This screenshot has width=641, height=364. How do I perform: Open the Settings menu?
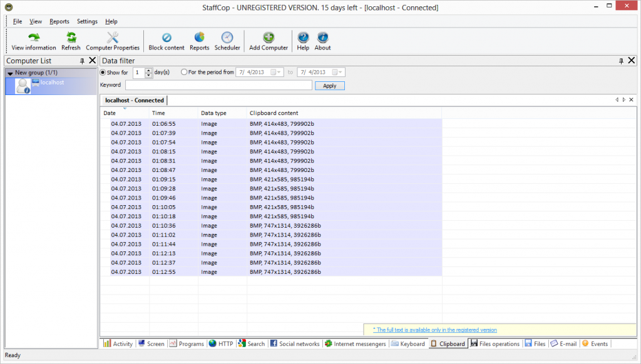tap(87, 21)
